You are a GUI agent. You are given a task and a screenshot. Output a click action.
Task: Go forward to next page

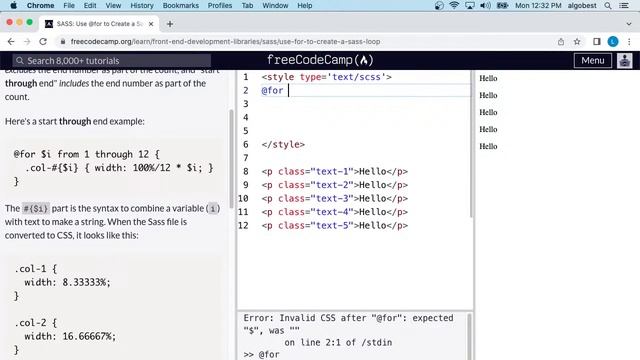tap(27, 42)
